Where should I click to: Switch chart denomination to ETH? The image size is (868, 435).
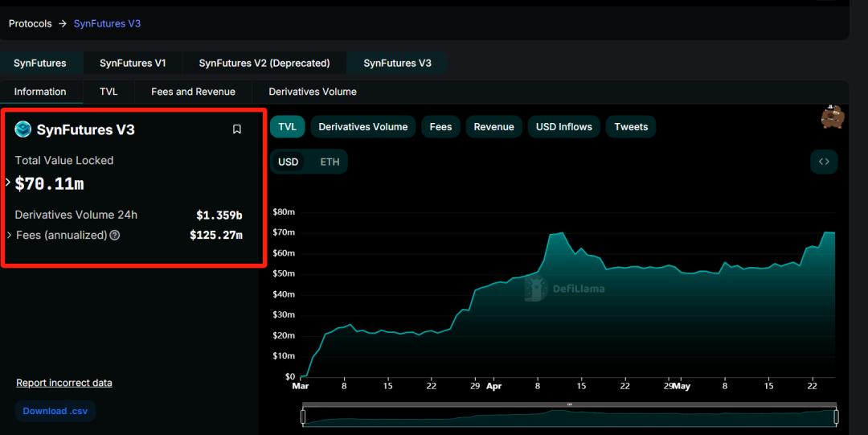pyautogui.click(x=330, y=162)
